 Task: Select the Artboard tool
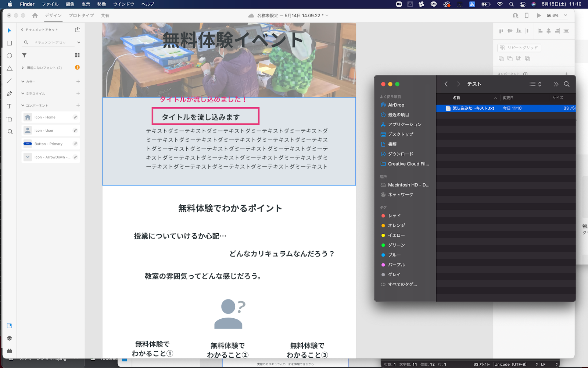(x=10, y=119)
